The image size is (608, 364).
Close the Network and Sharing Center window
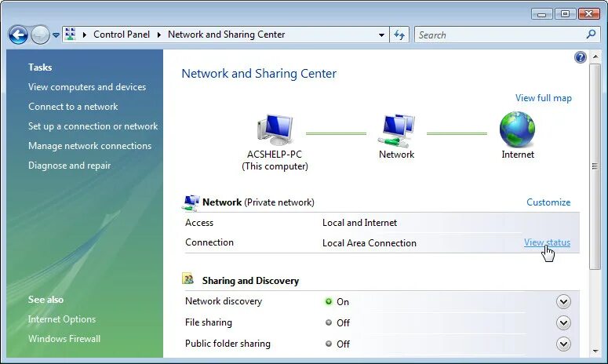588,14
